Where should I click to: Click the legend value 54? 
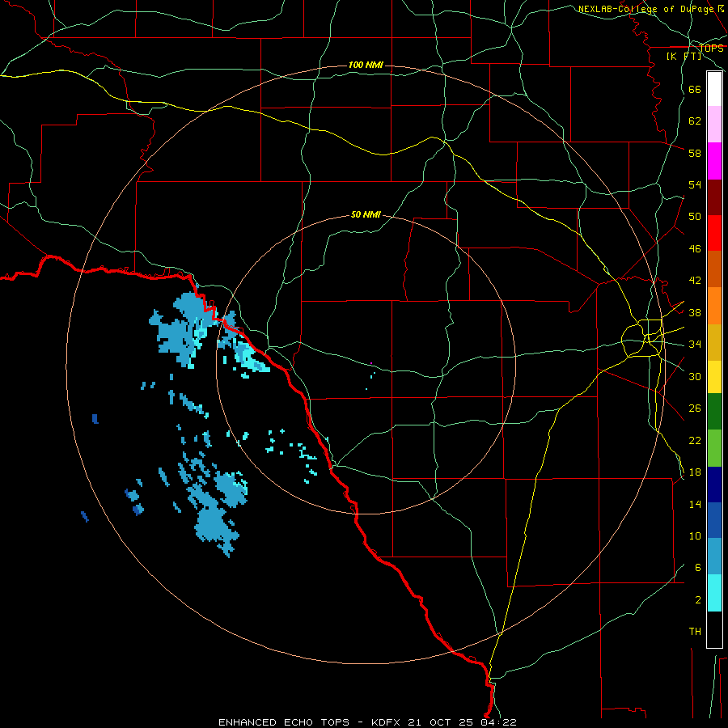(695, 184)
